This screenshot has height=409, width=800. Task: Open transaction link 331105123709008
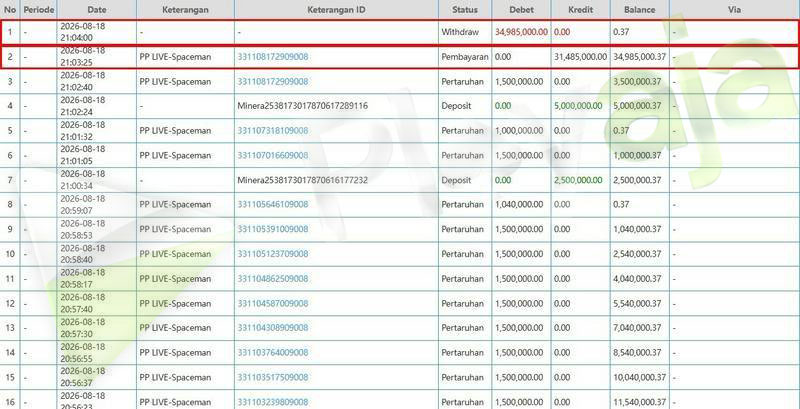coord(272,254)
